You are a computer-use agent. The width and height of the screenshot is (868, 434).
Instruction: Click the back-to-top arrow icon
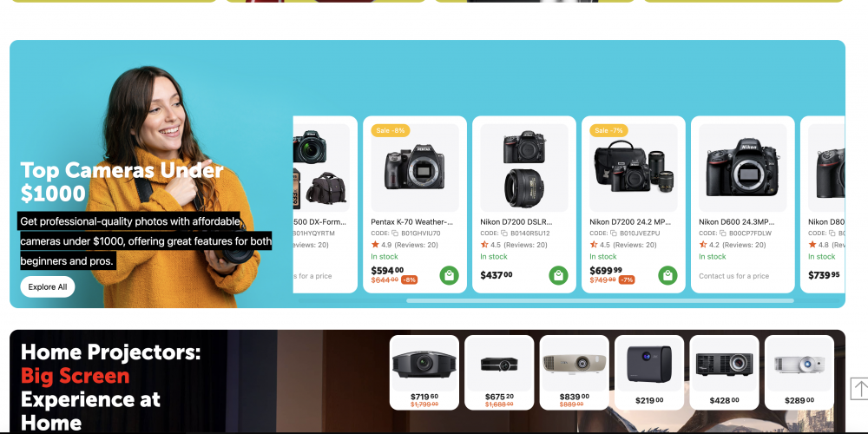(859, 388)
